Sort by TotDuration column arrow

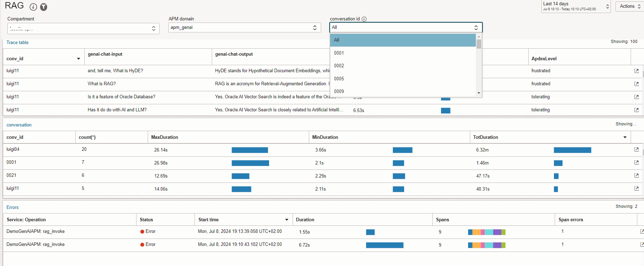(x=625, y=137)
